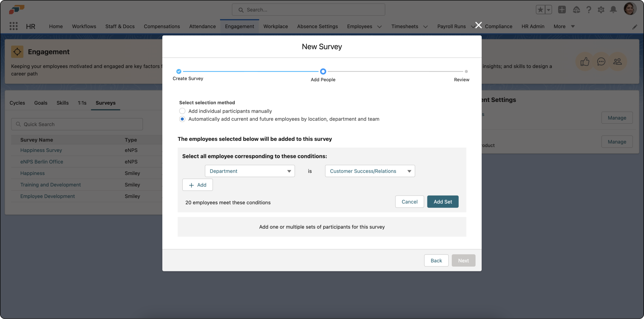Click the settings gear icon
Image resolution: width=644 pixels, height=319 pixels.
(601, 10)
